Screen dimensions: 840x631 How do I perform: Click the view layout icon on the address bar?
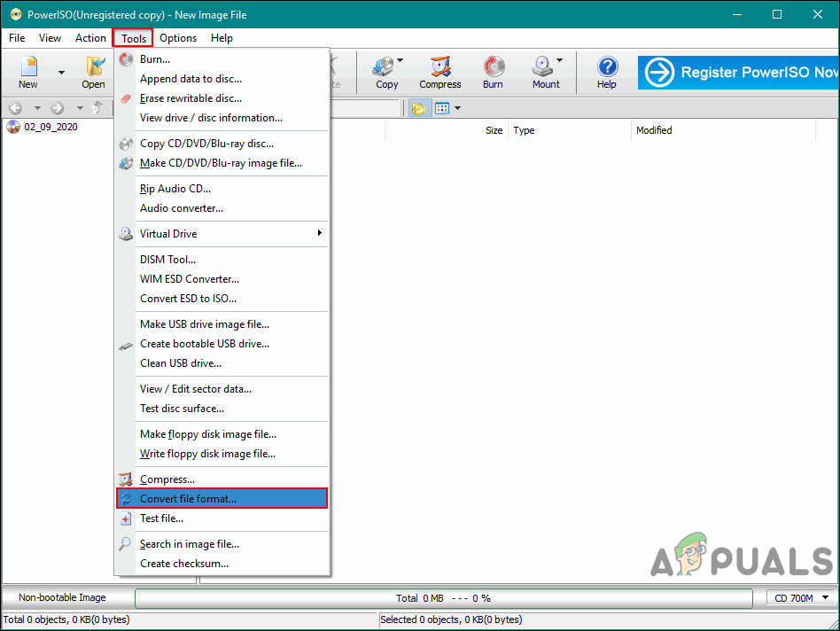tap(440, 107)
